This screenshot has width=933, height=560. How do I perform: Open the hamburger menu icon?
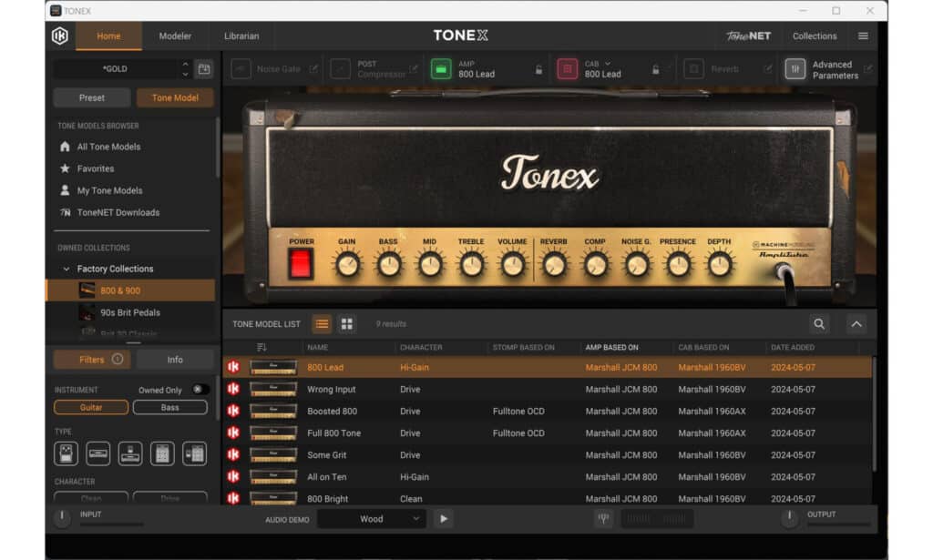point(863,36)
